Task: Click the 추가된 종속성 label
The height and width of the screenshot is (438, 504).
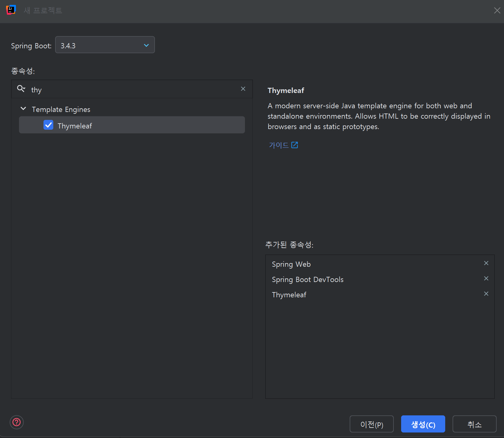Action: click(x=289, y=245)
